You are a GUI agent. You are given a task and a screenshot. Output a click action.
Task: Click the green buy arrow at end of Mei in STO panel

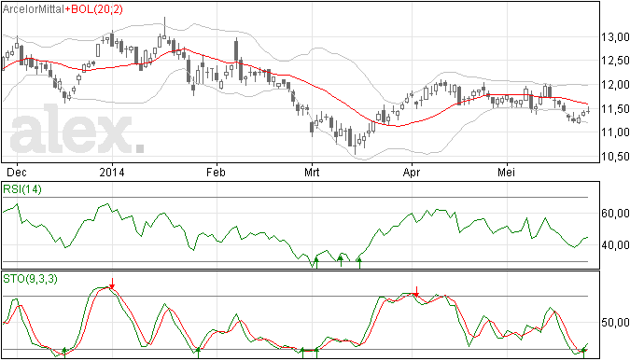[x=583, y=353]
